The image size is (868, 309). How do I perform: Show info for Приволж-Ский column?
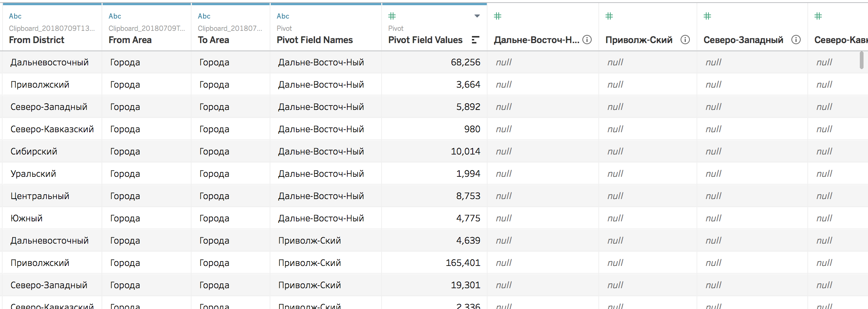(x=685, y=40)
